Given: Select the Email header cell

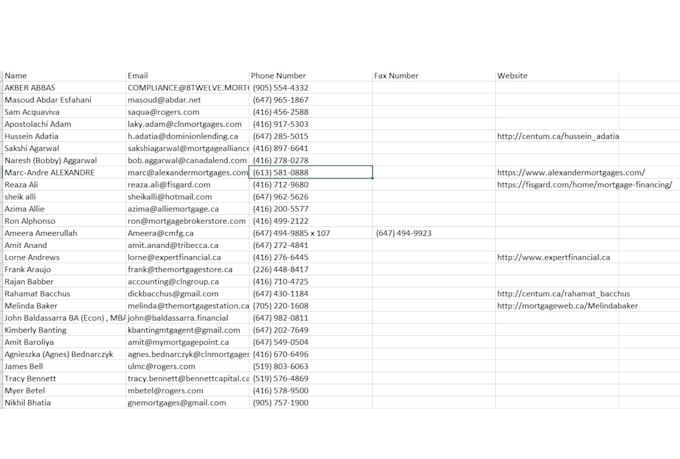Looking at the screenshot, I should click(187, 75).
